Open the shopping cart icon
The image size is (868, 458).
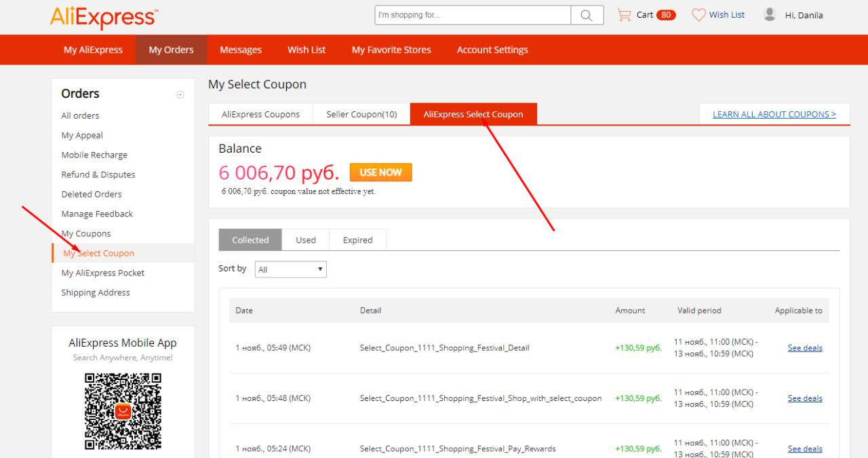point(624,15)
